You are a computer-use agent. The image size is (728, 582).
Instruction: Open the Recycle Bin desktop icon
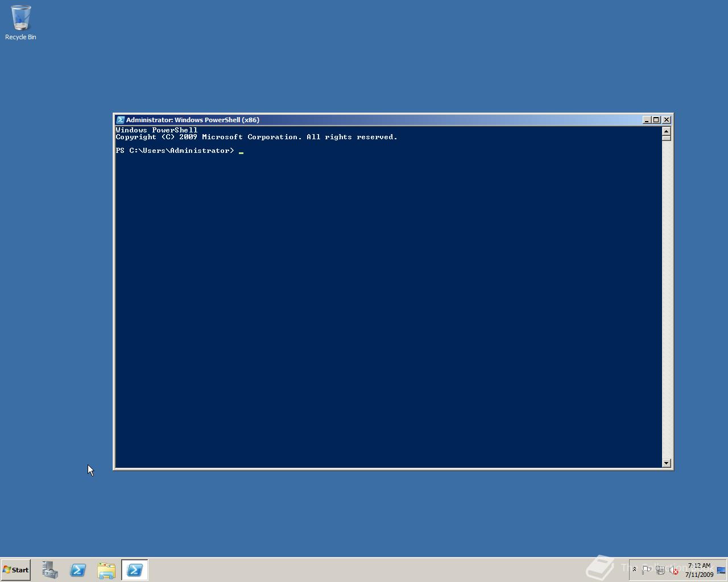[20, 23]
